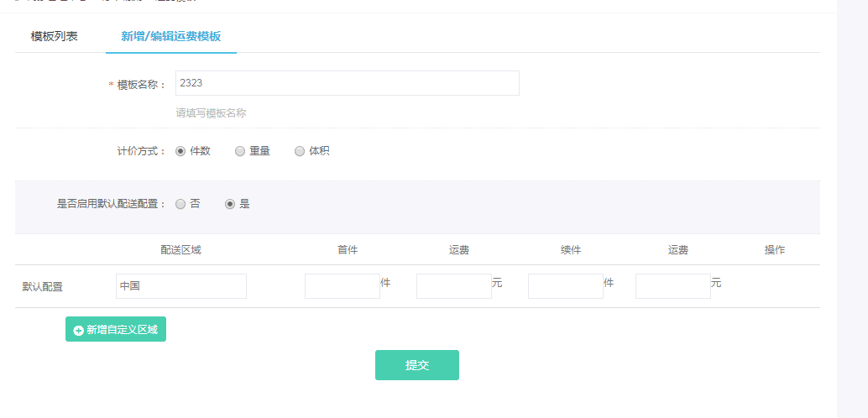The height and width of the screenshot is (418, 868).
Task: Click the 请填写模板名称 hint text
Action: pos(211,113)
